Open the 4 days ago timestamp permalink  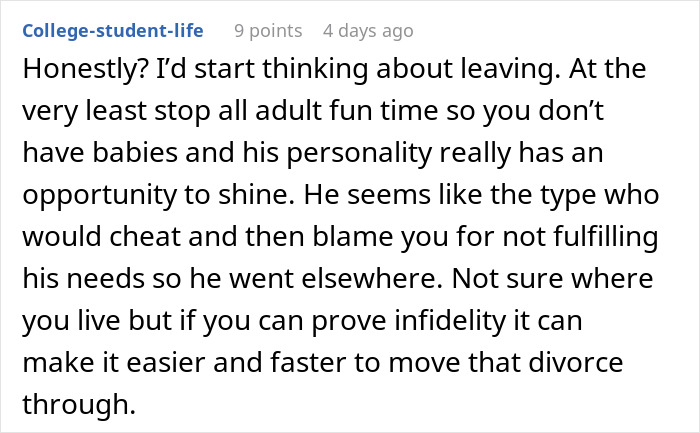(x=368, y=31)
